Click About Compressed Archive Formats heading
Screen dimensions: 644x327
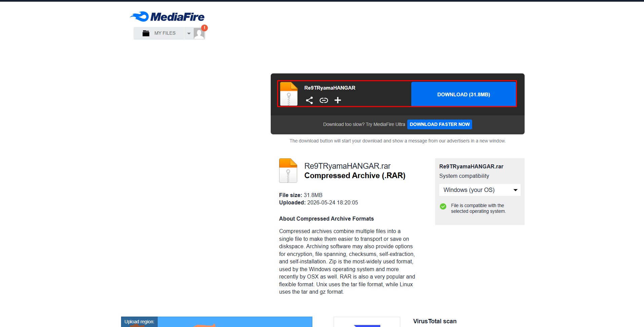(326, 219)
